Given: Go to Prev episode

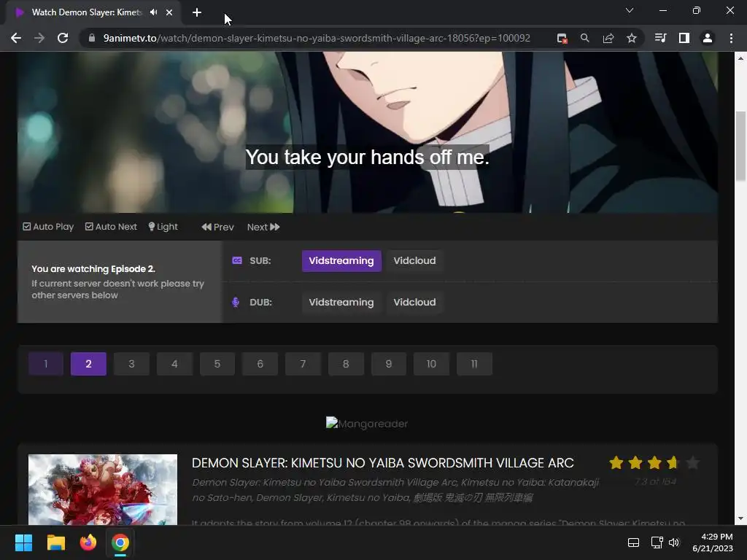Looking at the screenshot, I should [217, 227].
